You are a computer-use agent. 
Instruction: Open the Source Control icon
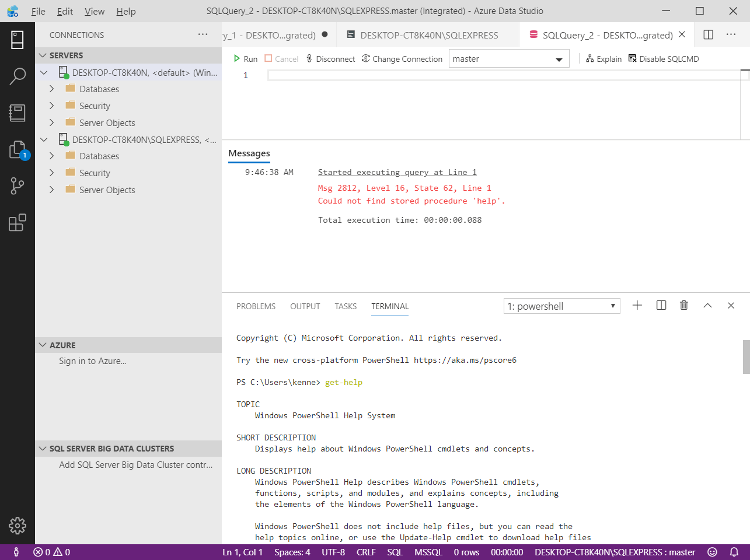(x=18, y=186)
